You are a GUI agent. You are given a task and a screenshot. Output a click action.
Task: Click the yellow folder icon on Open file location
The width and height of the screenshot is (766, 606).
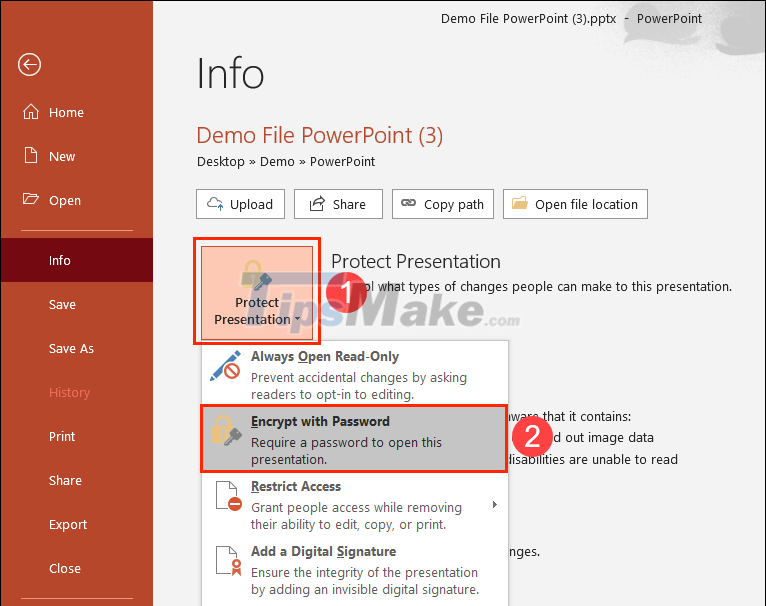519,203
